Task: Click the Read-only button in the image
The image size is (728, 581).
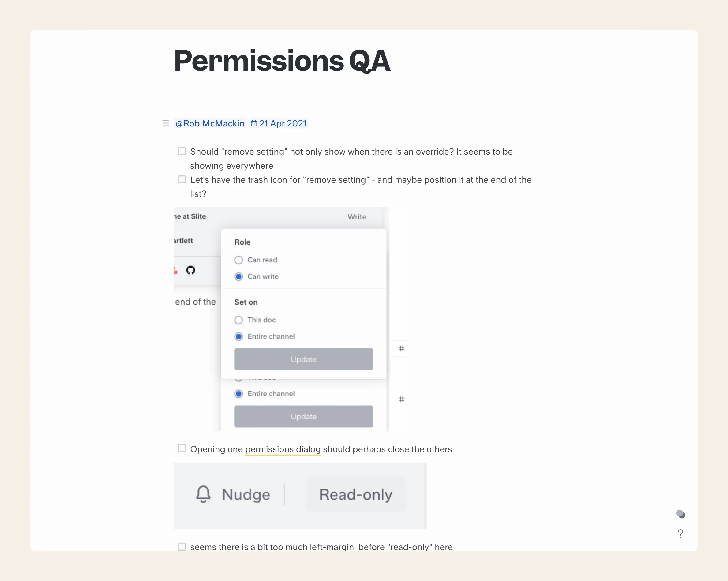Action: click(x=355, y=495)
